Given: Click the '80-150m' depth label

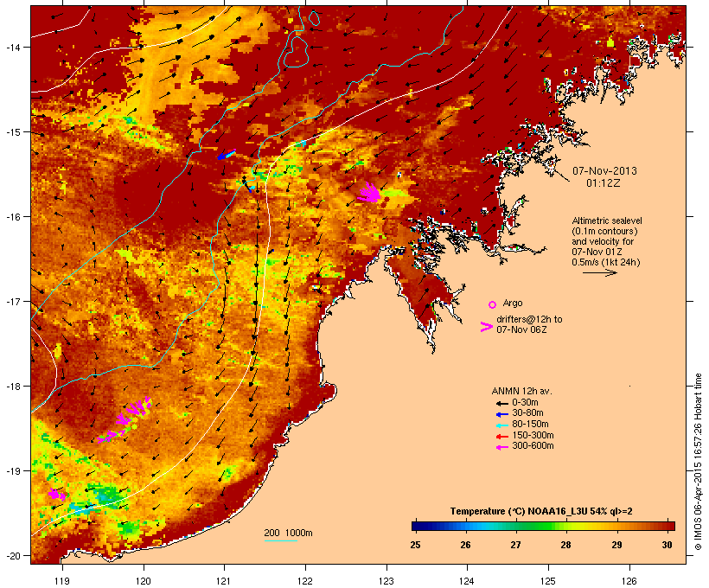Looking at the screenshot, I should point(530,425).
